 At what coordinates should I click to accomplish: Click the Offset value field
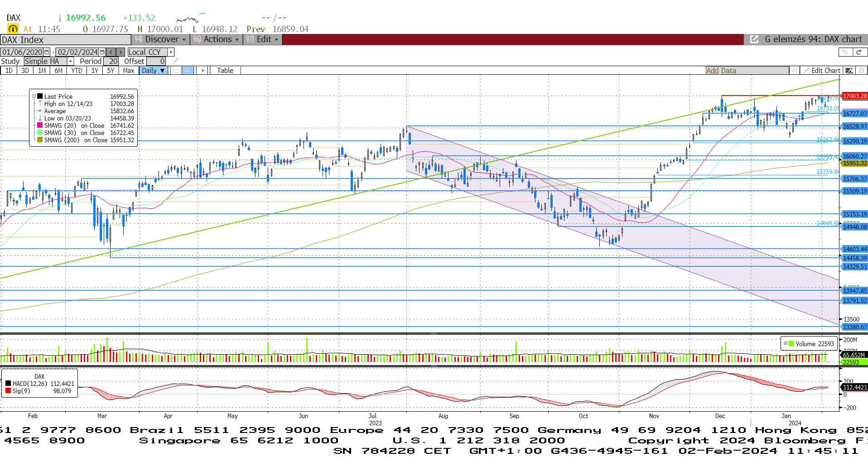tap(156, 61)
